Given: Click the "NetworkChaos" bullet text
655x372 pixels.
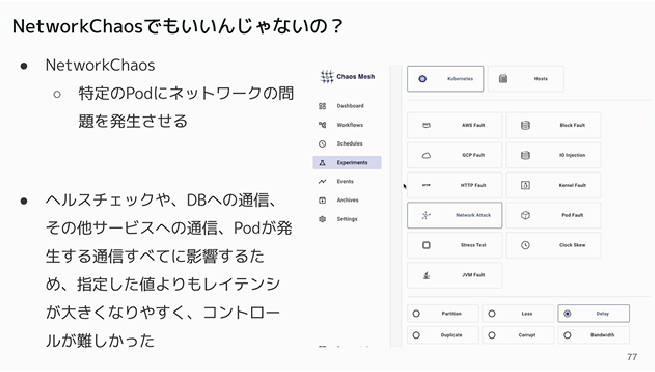Looking at the screenshot, I should (x=100, y=65).
